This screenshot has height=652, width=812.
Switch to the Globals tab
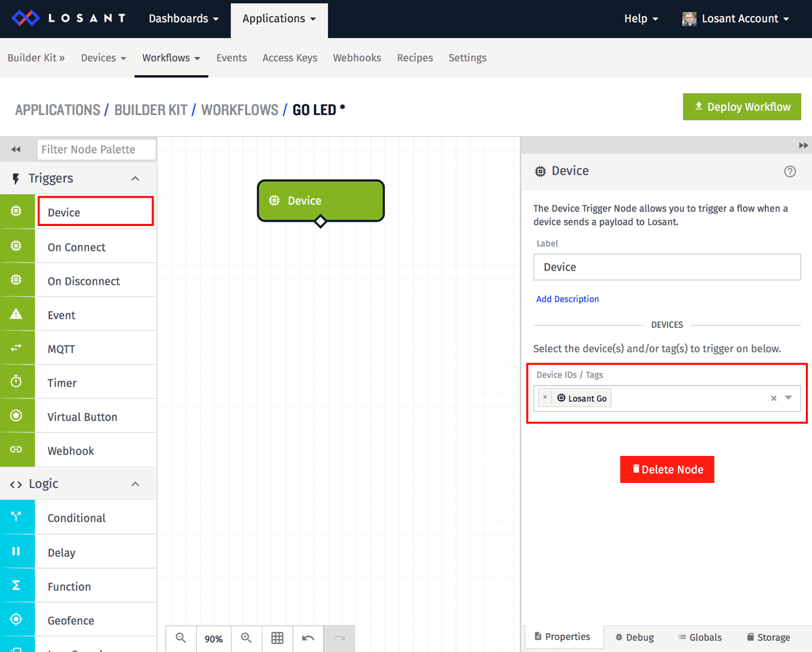[700, 637]
